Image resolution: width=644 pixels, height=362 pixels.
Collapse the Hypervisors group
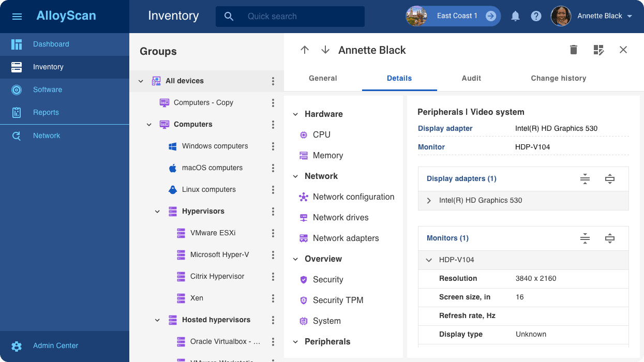158,212
